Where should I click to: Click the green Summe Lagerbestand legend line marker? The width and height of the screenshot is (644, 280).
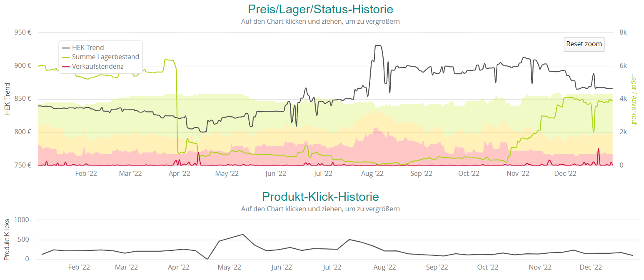click(x=66, y=57)
